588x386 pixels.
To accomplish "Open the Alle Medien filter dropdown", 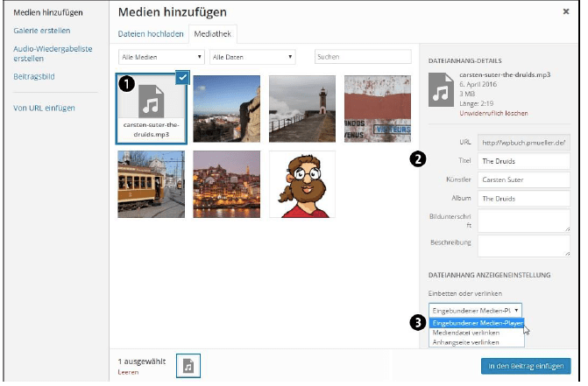I will click(160, 57).
